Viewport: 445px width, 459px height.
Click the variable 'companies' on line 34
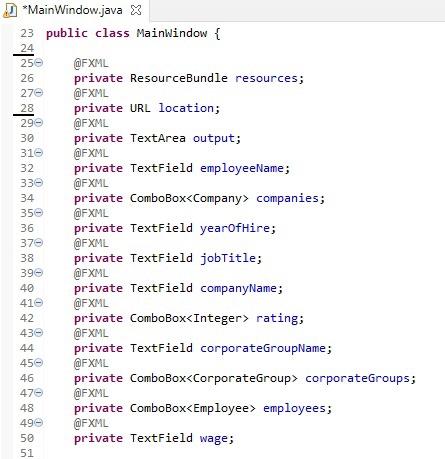click(287, 198)
